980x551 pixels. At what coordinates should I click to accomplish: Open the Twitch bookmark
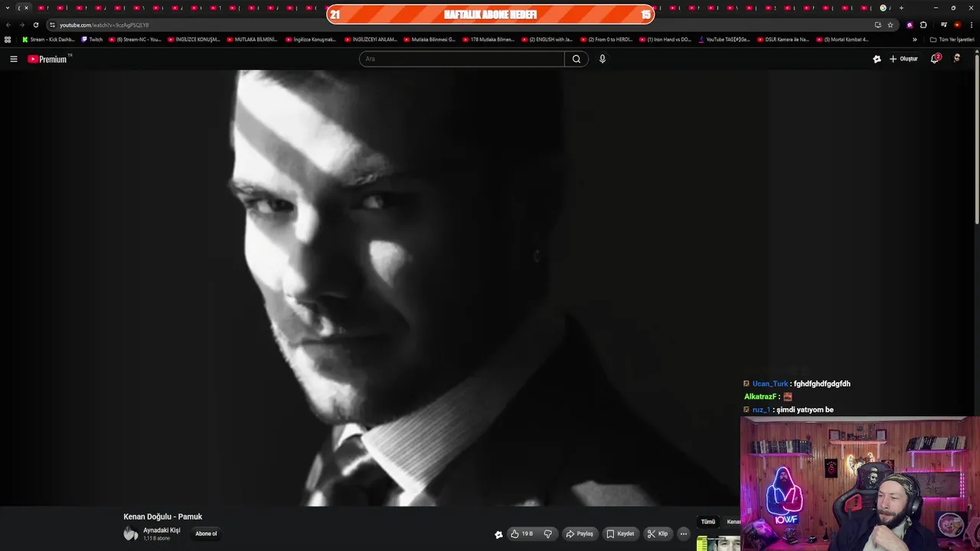tap(92, 39)
